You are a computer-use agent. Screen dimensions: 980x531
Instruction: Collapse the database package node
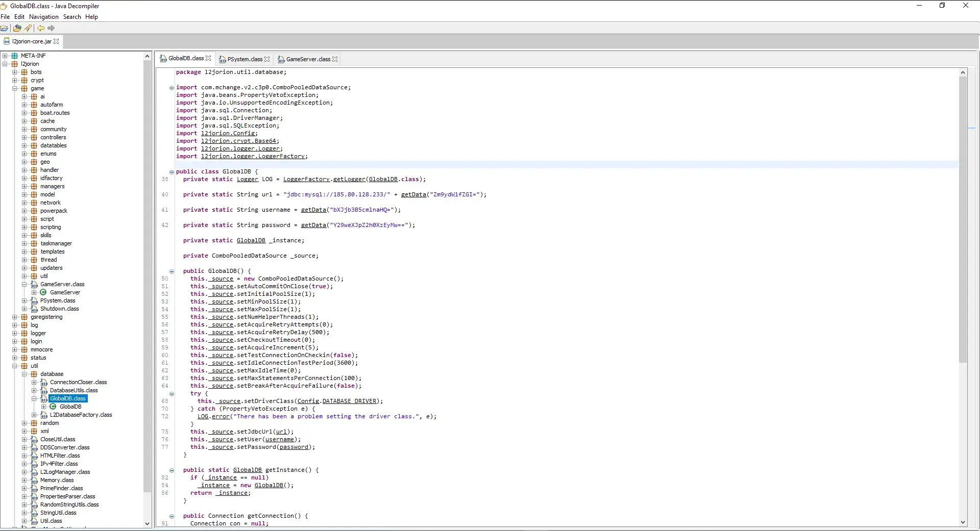point(24,374)
